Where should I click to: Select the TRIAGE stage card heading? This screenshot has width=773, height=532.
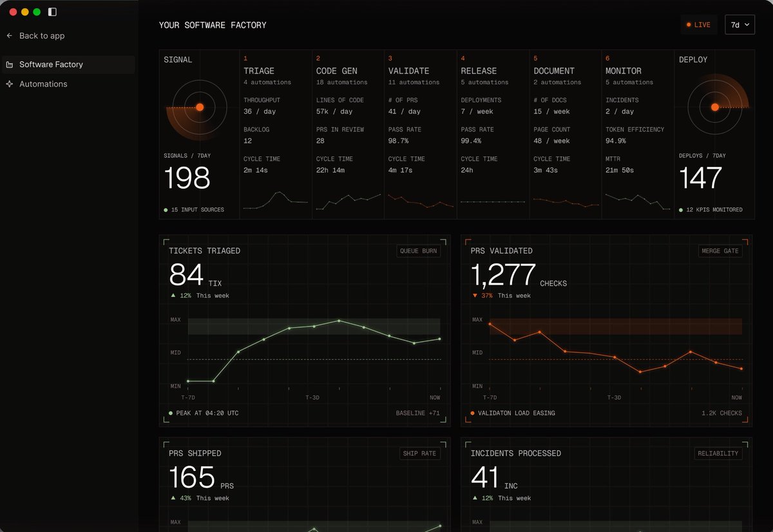coord(259,71)
